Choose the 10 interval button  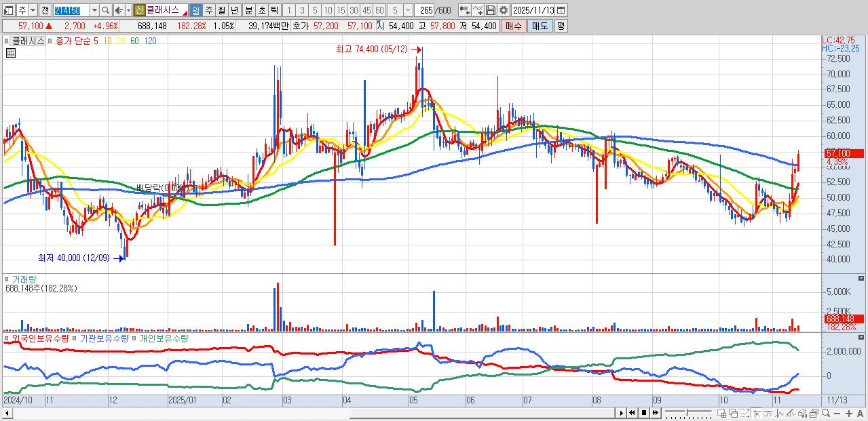pyautogui.click(x=328, y=10)
